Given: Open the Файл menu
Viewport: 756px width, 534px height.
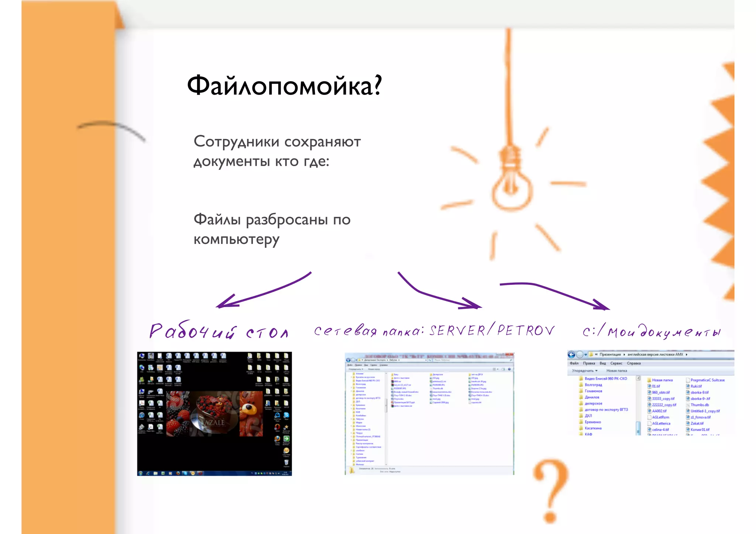Looking at the screenshot, I should tap(574, 363).
